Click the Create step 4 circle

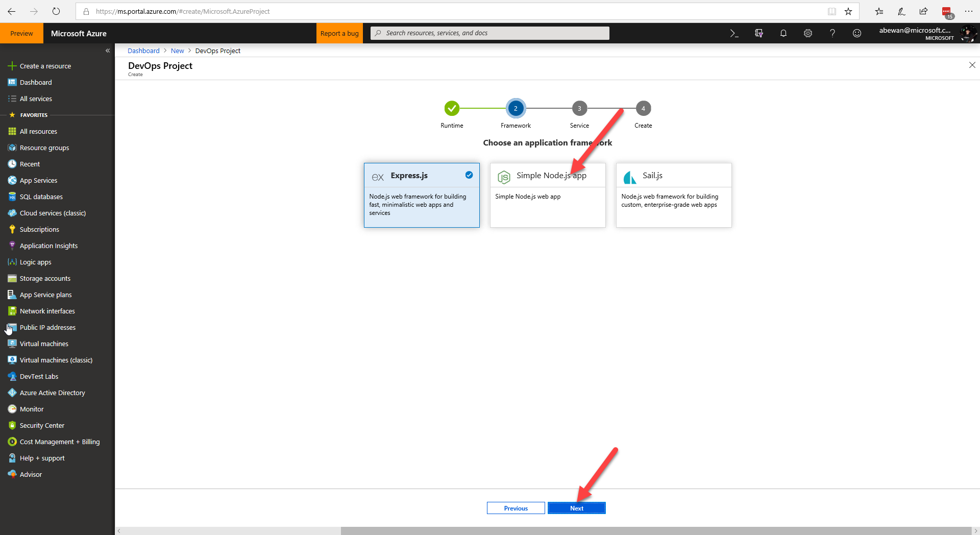[x=643, y=108]
